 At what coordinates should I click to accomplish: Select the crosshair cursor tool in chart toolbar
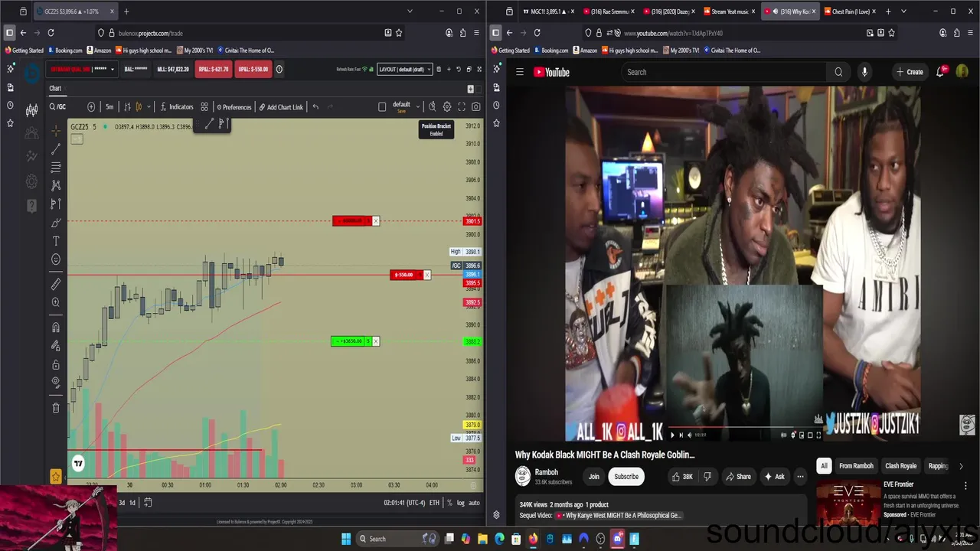(56, 131)
